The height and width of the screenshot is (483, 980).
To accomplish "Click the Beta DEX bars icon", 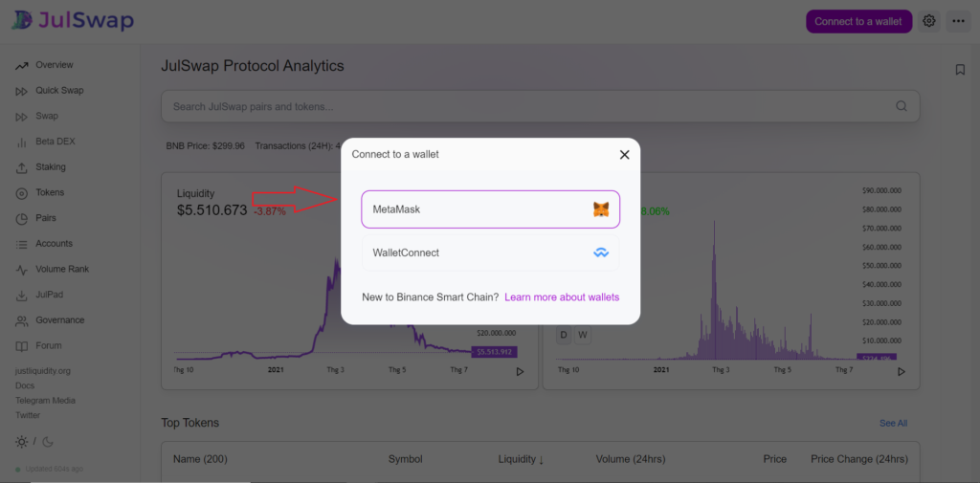I will (x=22, y=143).
